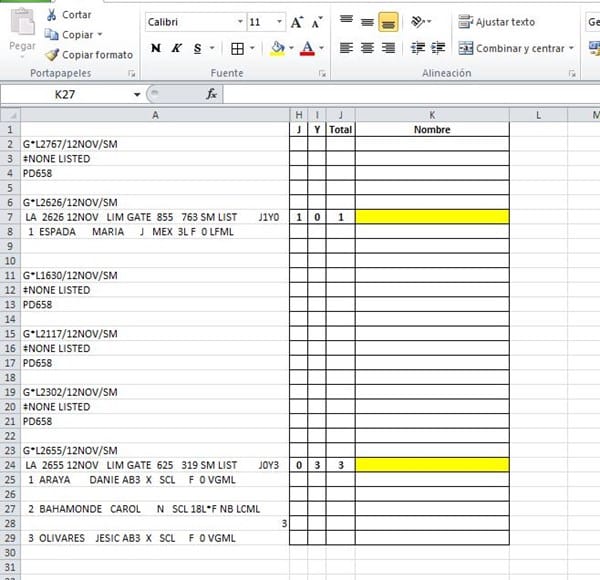Image resolution: width=600 pixels, height=580 pixels.
Task: Click the Total header cell
Action: coord(340,130)
